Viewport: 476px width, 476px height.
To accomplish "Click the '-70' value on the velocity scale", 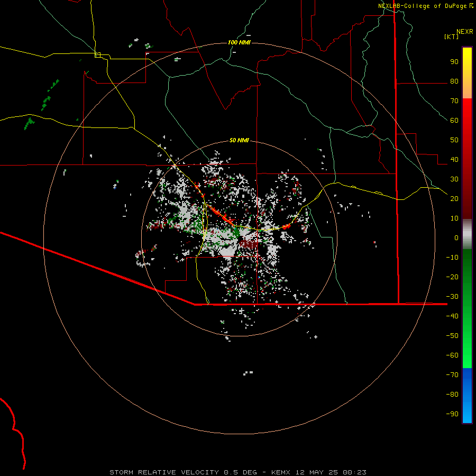I will point(452,375).
